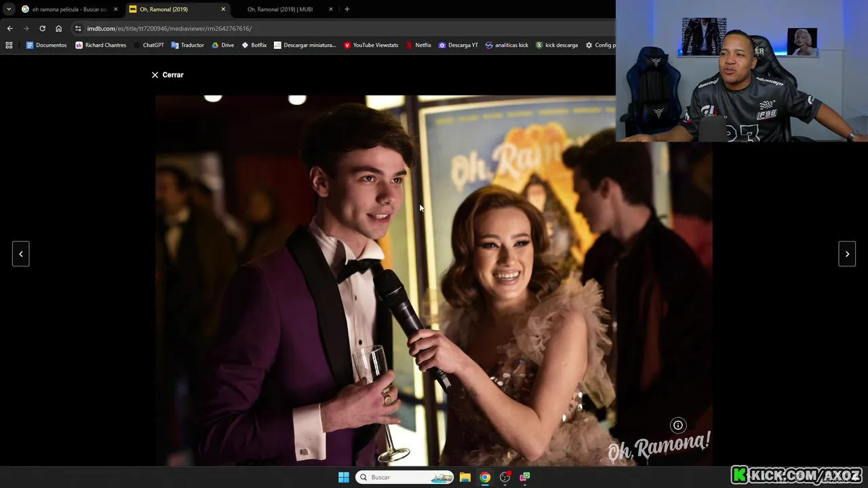Close the Google search tab
This screenshot has height=488, width=868.
click(115, 9)
